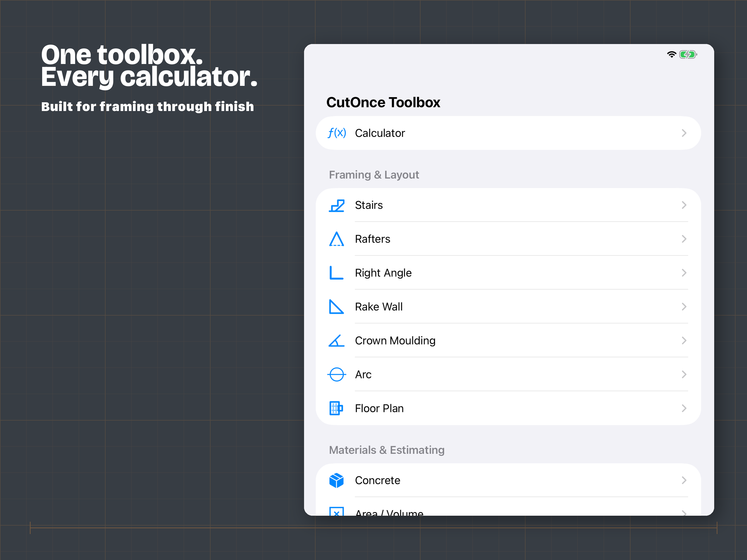The height and width of the screenshot is (560, 747).
Task: Open Rake Wall via its chevron
Action: (684, 307)
